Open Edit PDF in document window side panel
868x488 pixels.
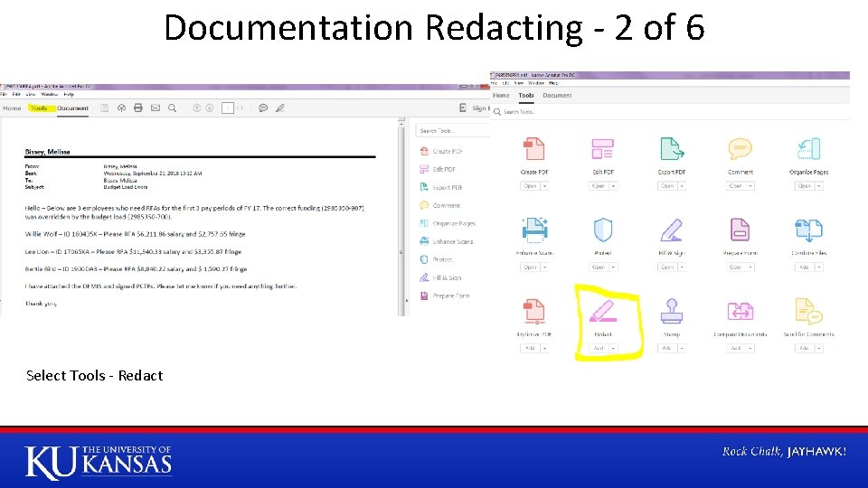coord(438,169)
